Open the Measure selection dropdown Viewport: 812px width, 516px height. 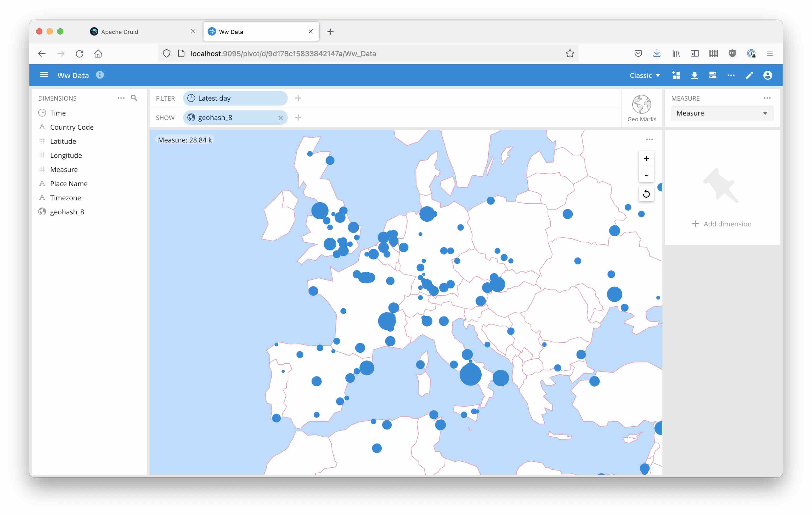pos(722,113)
